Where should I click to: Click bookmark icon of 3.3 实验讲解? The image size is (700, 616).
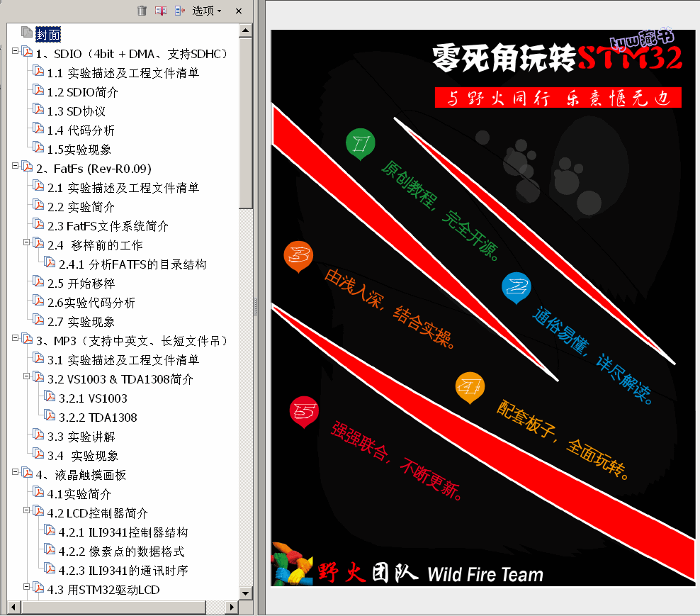point(39,435)
